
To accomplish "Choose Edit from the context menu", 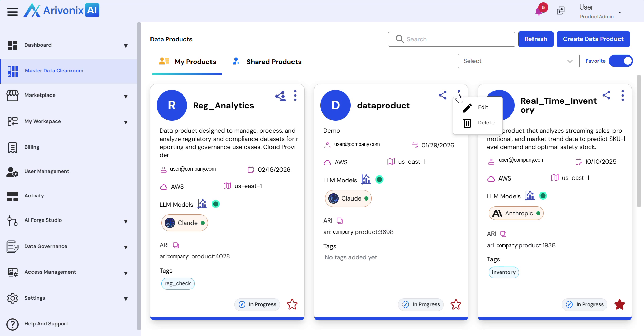I will (483, 107).
